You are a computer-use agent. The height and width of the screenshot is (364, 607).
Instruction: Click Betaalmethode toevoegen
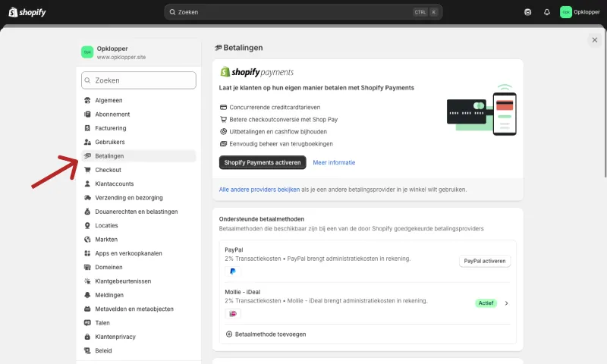270,334
